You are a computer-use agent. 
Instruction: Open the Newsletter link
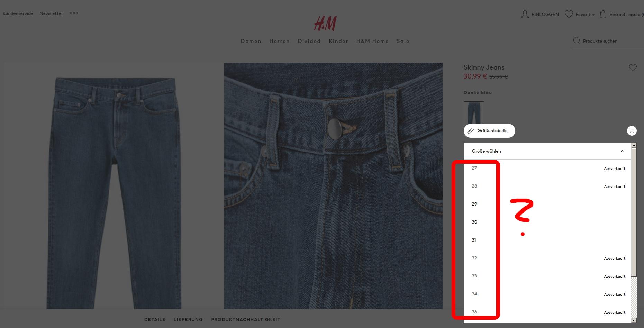point(51,13)
